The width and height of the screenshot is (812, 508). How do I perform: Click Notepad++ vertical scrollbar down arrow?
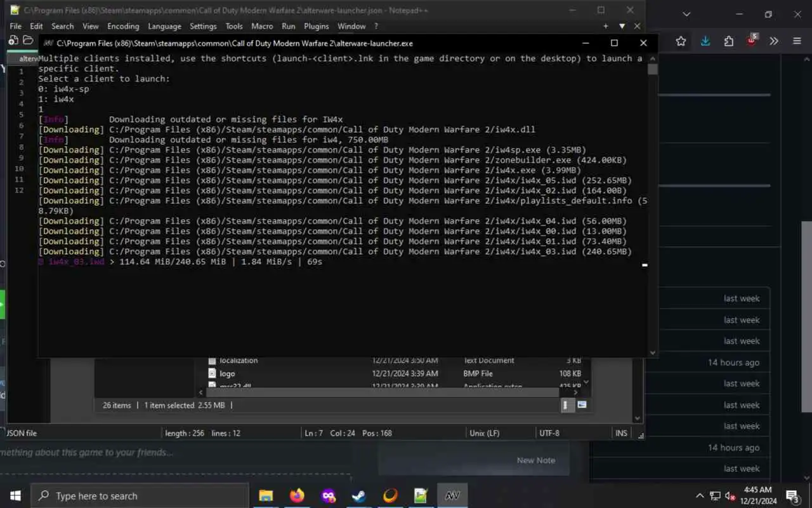(638, 418)
